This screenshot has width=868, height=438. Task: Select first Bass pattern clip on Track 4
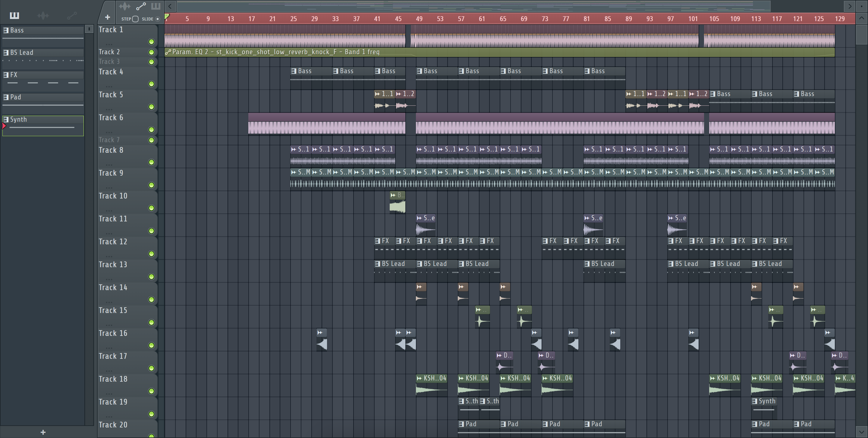(x=311, y=78)
